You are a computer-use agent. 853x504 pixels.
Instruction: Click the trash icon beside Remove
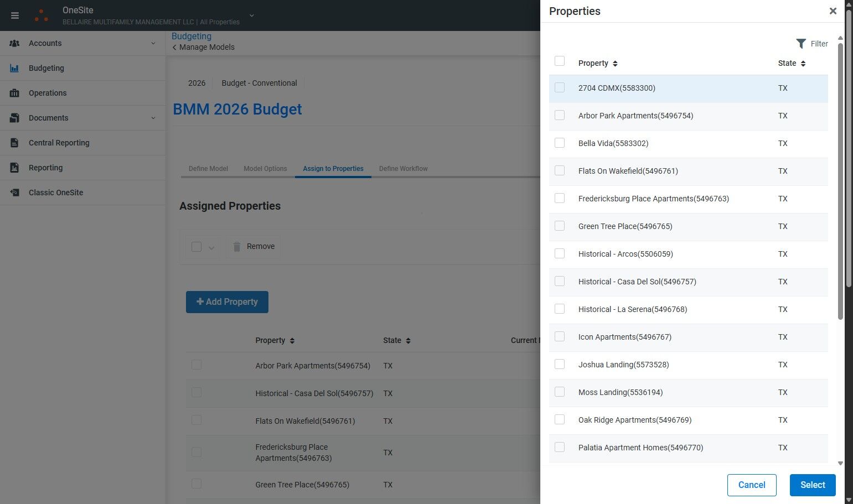click(237, 247)
